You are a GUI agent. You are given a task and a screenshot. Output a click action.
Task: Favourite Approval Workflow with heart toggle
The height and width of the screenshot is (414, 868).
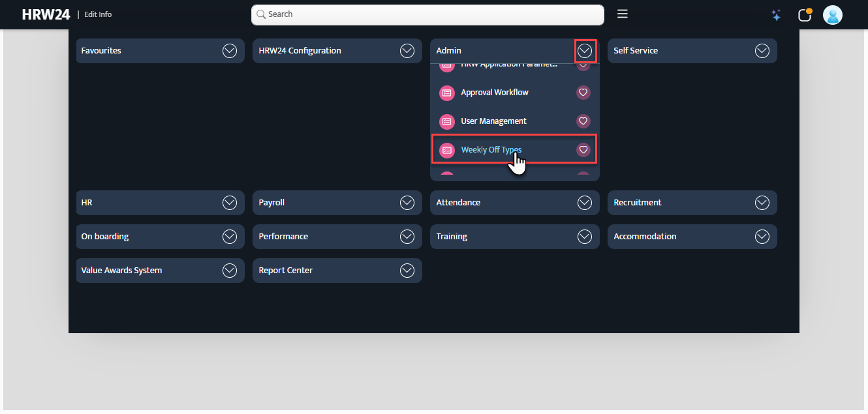pyautogui.click(x=583, y=93)
